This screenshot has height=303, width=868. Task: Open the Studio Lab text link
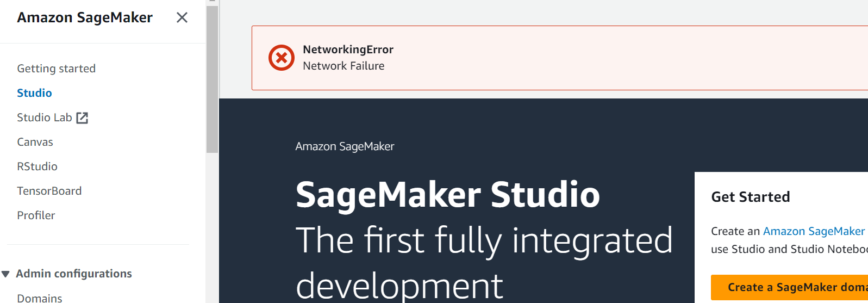(x=44, y=118)
